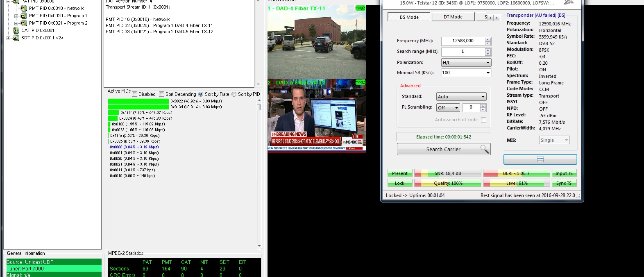This screenshot has width=644, height=277.
Task: Enable the Disabled checkbox in Active PIDs
Action: [x=135, y=94]
